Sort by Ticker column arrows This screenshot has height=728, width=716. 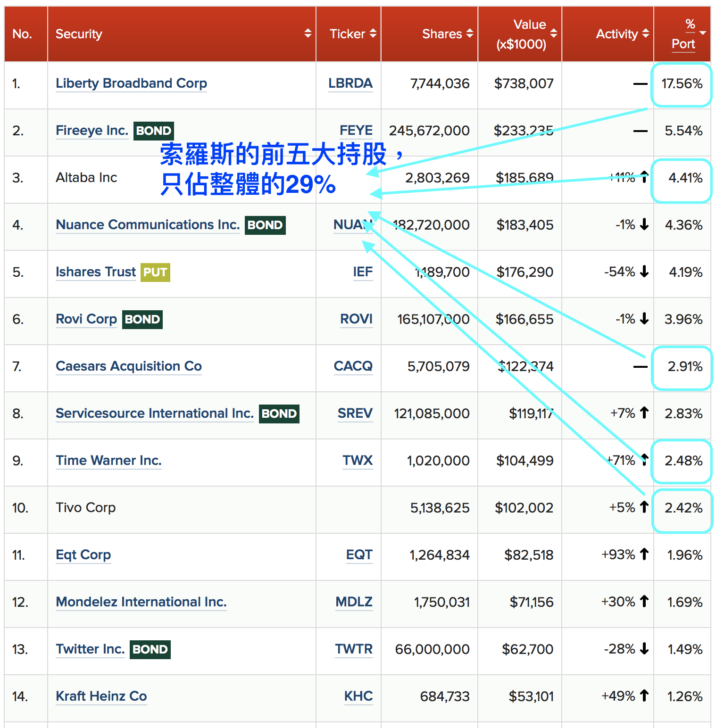373,33
